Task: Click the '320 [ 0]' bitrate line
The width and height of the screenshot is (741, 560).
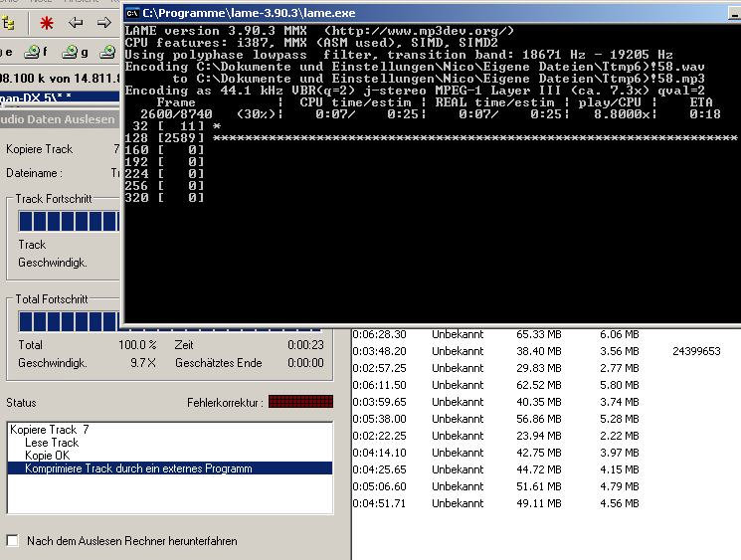Action: [164, 198]
